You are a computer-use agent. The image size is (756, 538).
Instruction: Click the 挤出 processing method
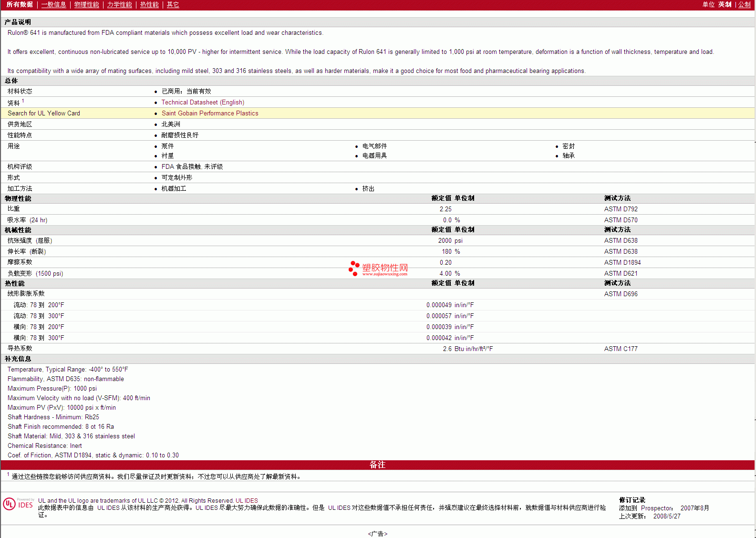pyautogui.click(x=368, y=188)
